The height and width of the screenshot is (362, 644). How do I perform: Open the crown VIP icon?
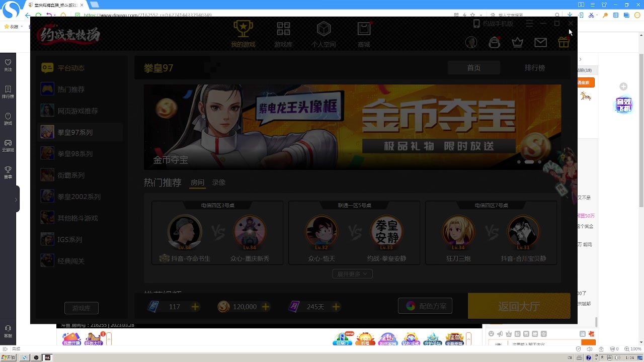point(517,42)
